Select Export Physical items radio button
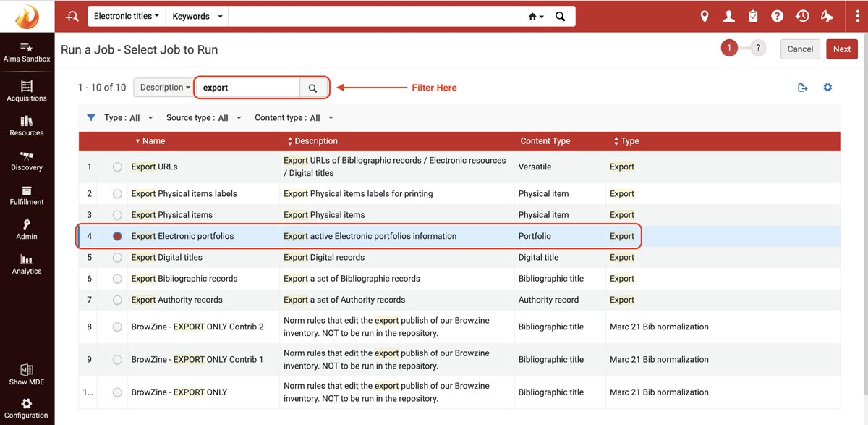The image size is (868, 425). [x=117, y=215]
